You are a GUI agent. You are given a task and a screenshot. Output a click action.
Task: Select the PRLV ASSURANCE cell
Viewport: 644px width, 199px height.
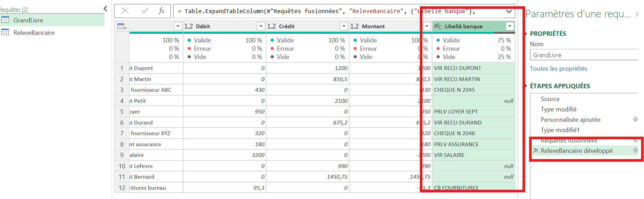[x=474, y=144]
